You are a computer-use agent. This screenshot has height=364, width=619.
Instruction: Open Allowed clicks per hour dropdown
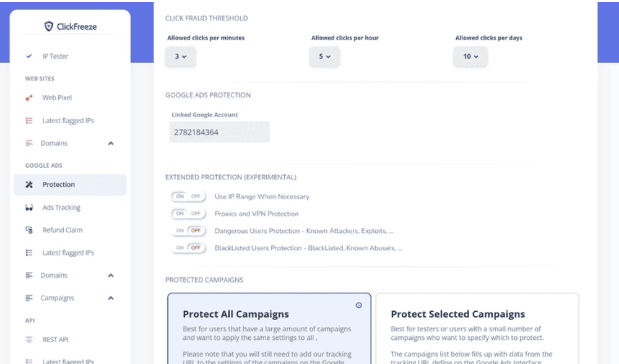[324, 56]
